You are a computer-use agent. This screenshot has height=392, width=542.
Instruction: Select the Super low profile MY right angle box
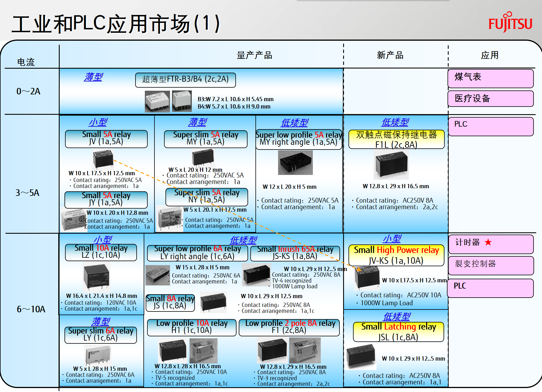(299, 139)
